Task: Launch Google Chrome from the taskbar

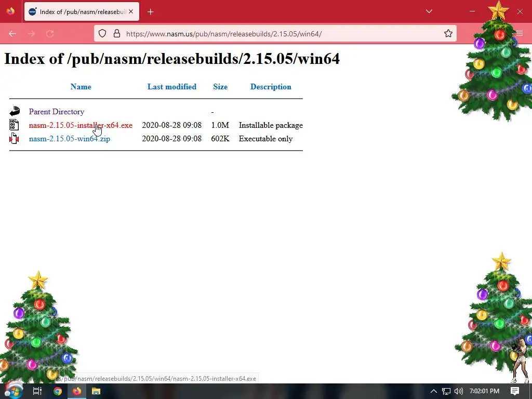Action: pyautogui.click(x=58, y=391)
